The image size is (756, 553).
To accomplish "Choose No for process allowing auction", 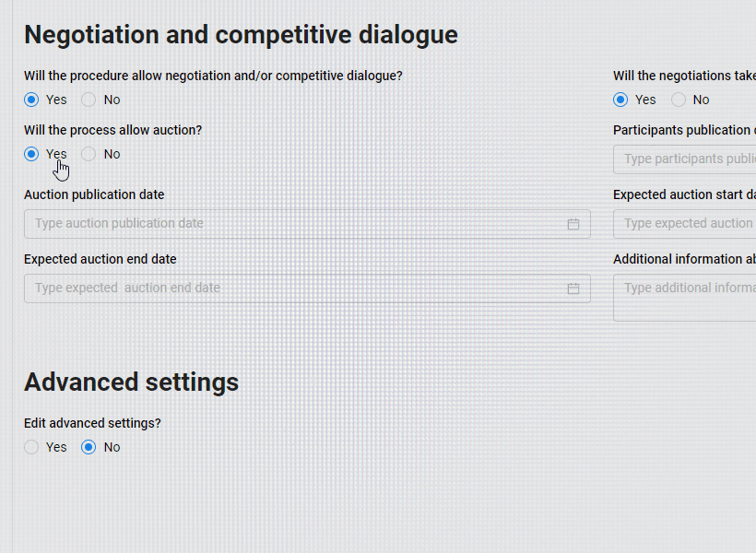I will point(89,154).
